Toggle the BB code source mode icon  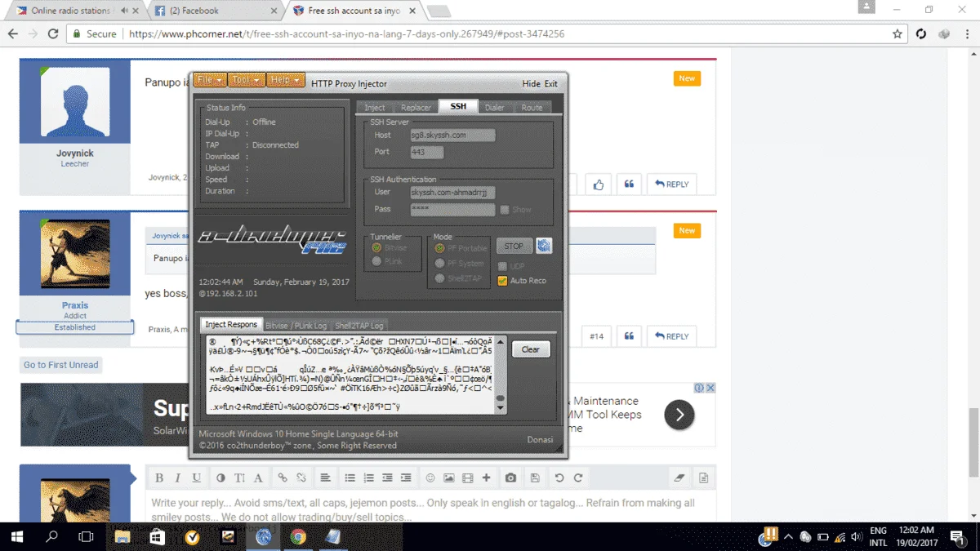click(703, 478)
